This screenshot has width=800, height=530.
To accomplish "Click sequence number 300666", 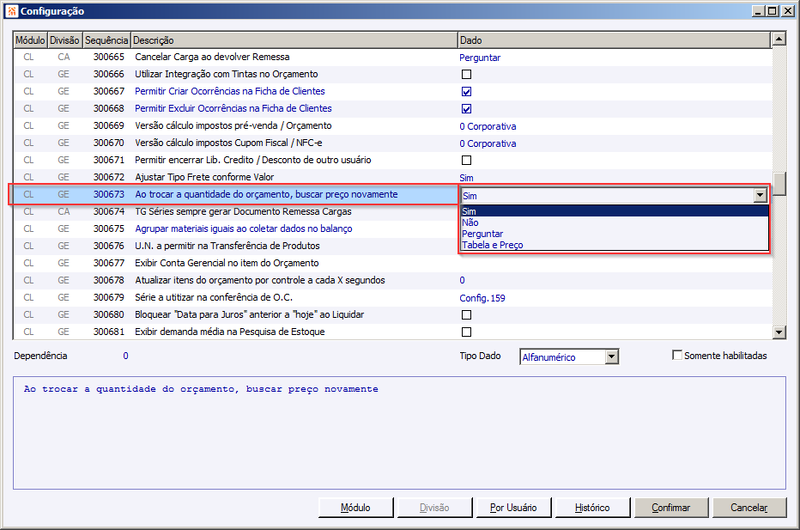I will 109,74.
